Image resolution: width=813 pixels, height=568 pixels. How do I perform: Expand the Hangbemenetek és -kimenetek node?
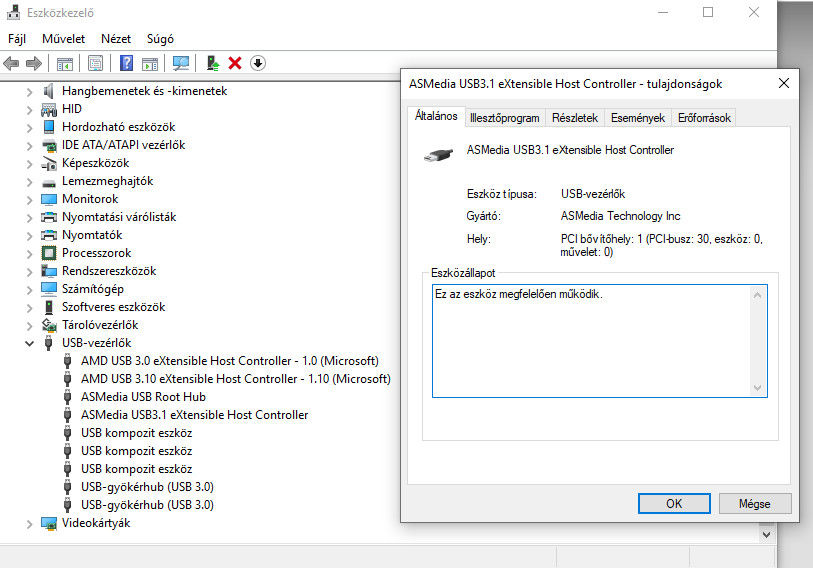[29, 92]
